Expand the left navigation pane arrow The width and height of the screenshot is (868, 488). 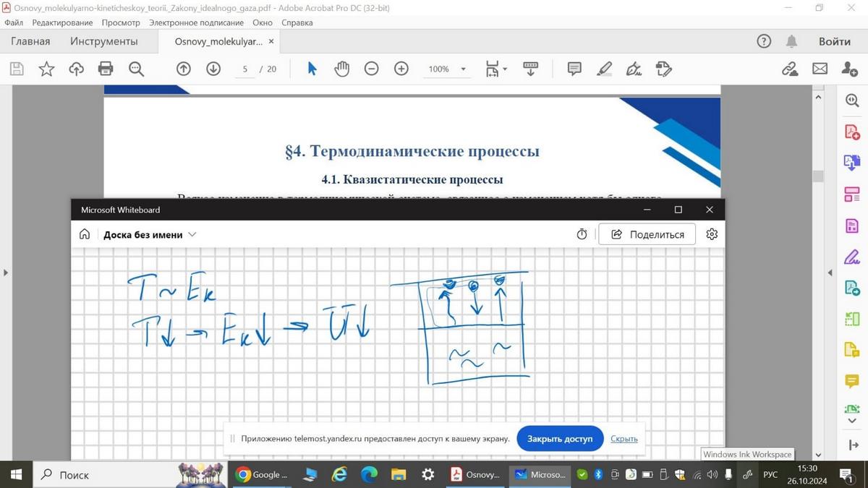pos(6,273)
